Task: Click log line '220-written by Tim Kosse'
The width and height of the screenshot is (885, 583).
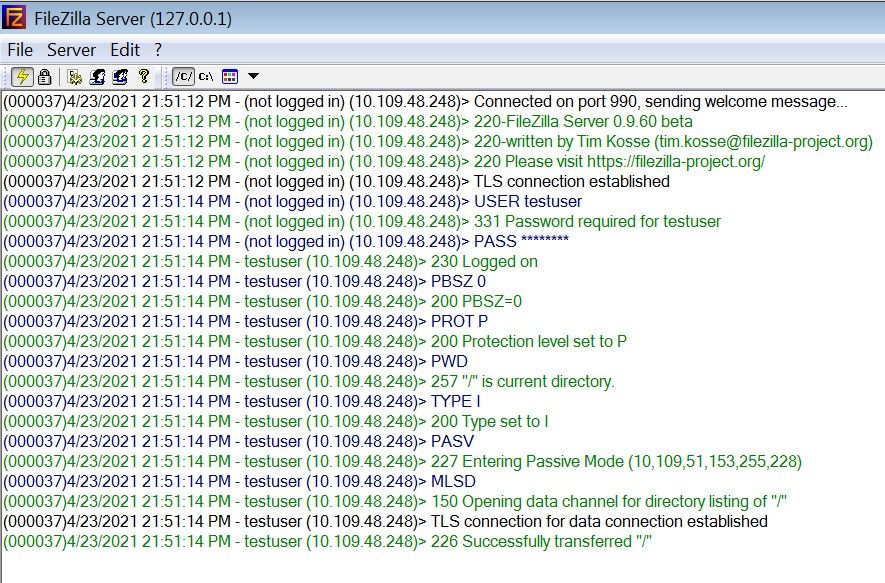Action: [438, 142]
